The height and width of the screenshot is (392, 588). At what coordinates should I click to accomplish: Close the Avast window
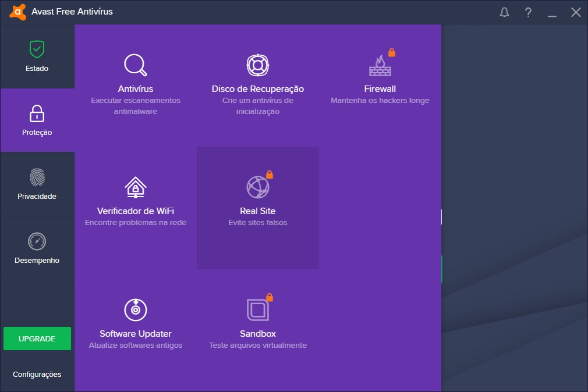tap(576, 12)
